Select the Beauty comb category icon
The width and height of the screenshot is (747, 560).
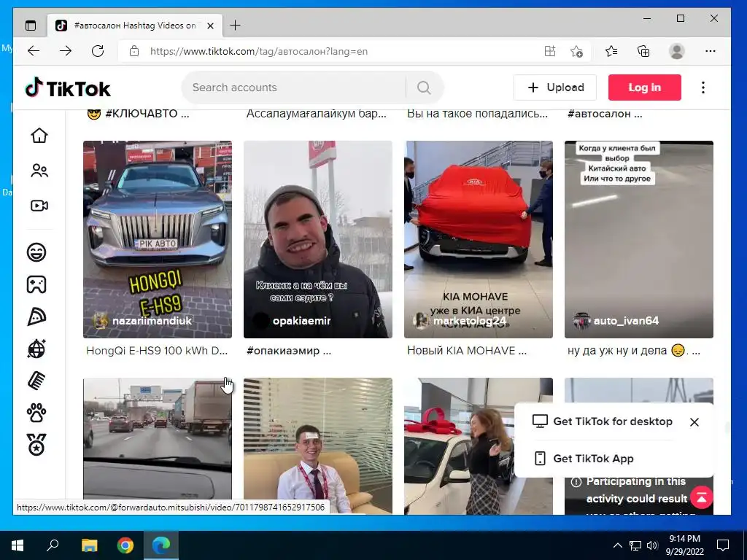36,381
